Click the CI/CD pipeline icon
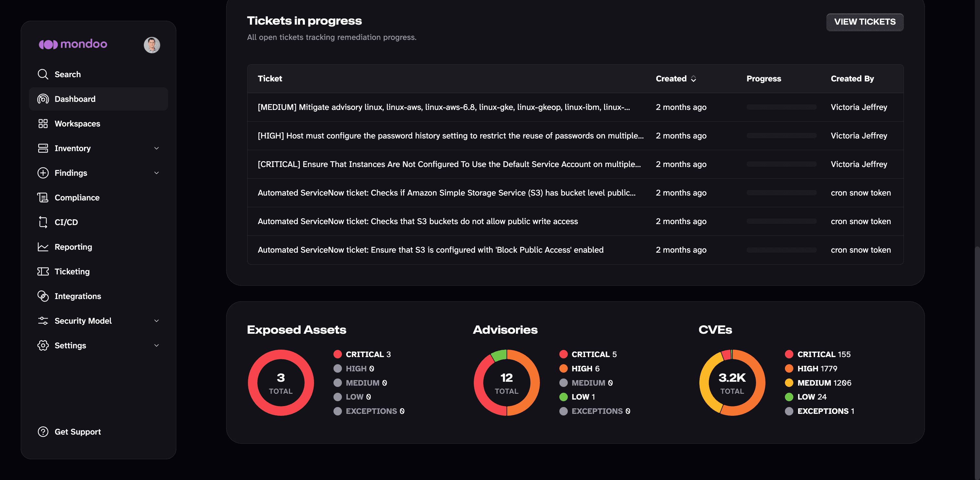Viewport: 980px width, 480px height. 43,222
